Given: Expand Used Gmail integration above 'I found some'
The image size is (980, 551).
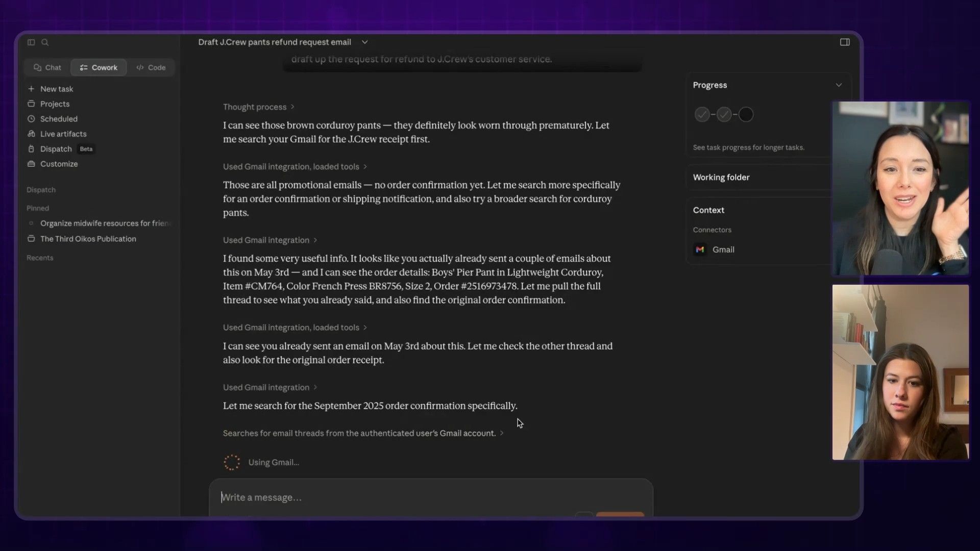Looking at the screenshot, I should pyautogui.click(x=270, y=240).
